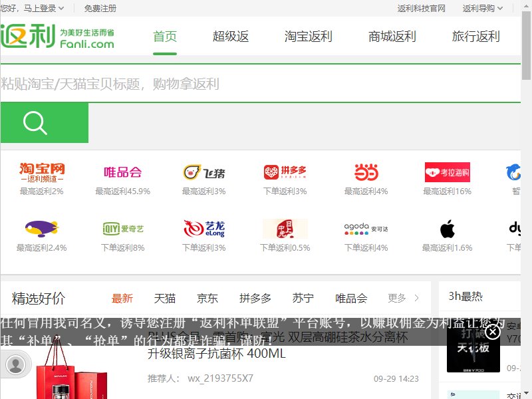This screenshot has width=532, height=399.
Task: Focus the 粘贴淘宝/天猫宝贝标题 search field
Action: click(x=260, y=84)
